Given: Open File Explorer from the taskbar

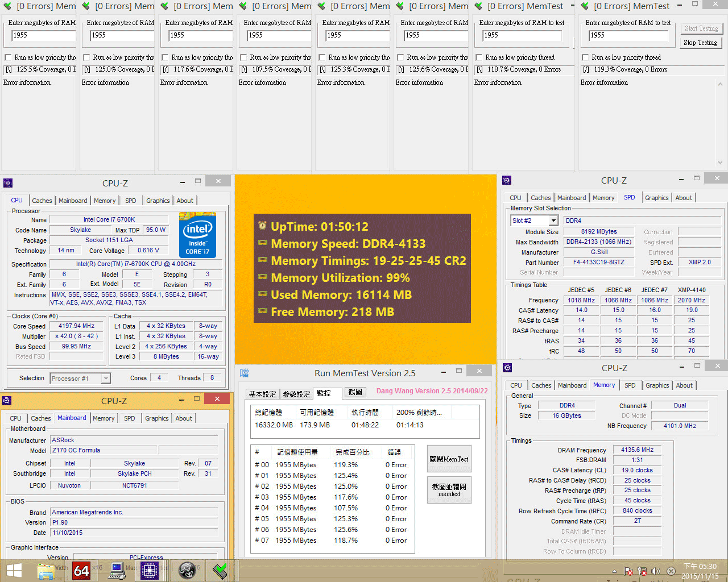Looking at the screenshot, I should (x=45, y=570).
